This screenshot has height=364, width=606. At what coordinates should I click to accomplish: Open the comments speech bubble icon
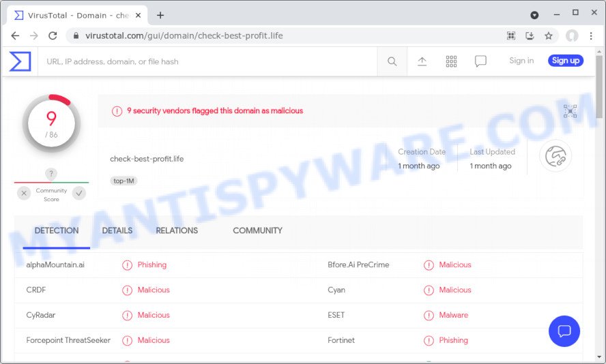pos(480,61)
